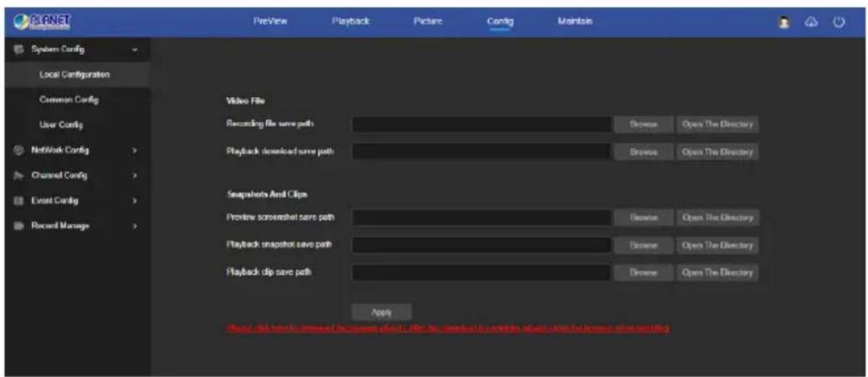Click the NetWork Config label
The width and height of the screenshot is (868, 377).
[x=59, y=150]
